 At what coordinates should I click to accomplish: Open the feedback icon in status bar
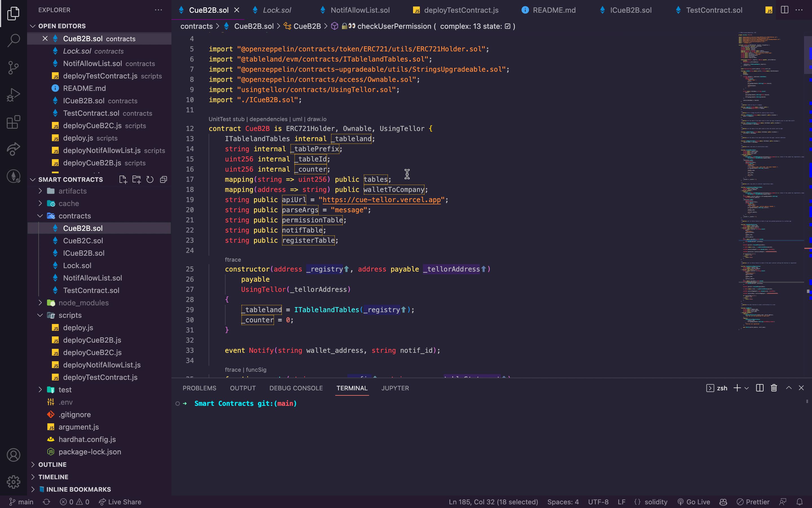coord(782,502)
